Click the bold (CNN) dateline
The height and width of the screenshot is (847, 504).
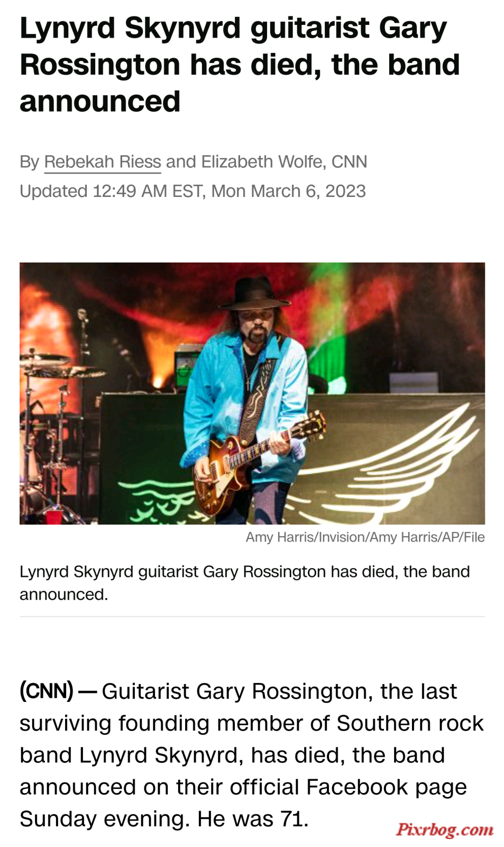pyautogui.click(x=47, y=691)
